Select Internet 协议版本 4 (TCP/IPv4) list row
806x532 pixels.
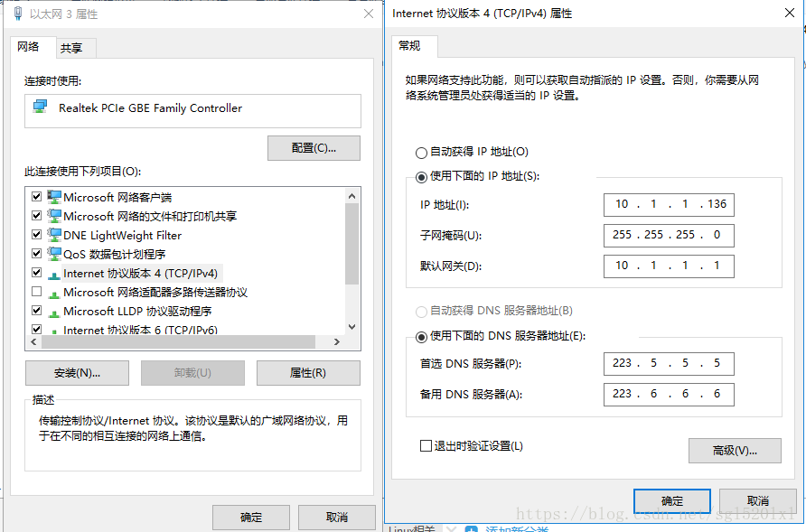click(185, 273)
